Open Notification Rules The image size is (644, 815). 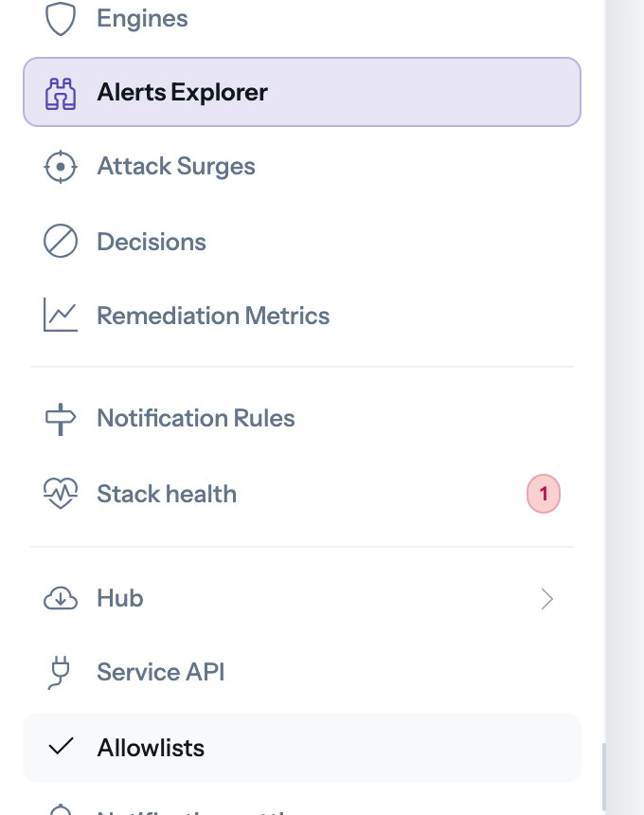pos(302,419)
